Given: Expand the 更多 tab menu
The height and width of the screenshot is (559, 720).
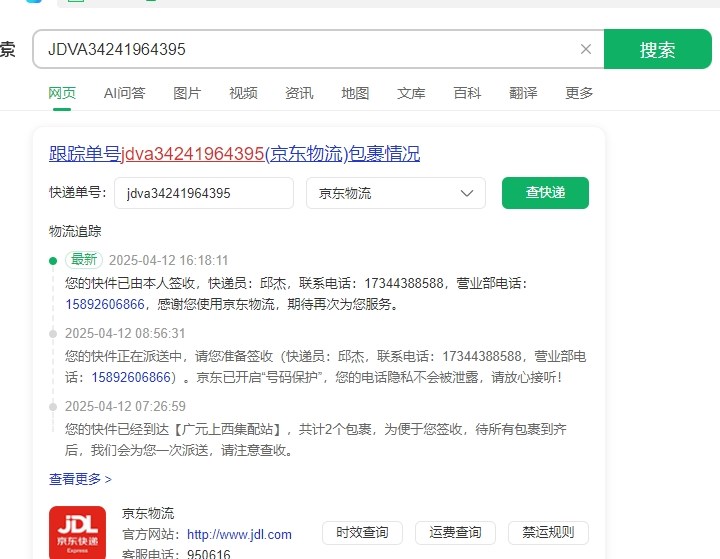Looking at the screenshot, I should (x=579, y=93).
